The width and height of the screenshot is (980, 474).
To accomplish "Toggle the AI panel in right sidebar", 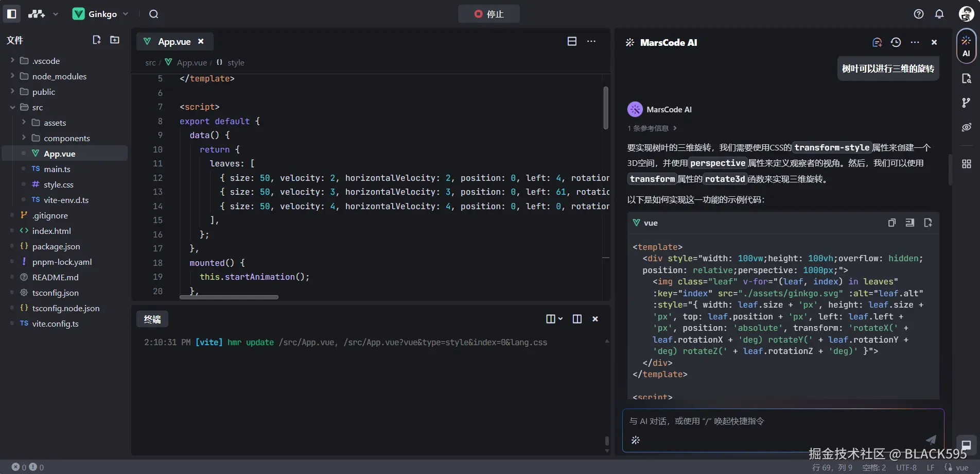I will [x=966, y=46].
